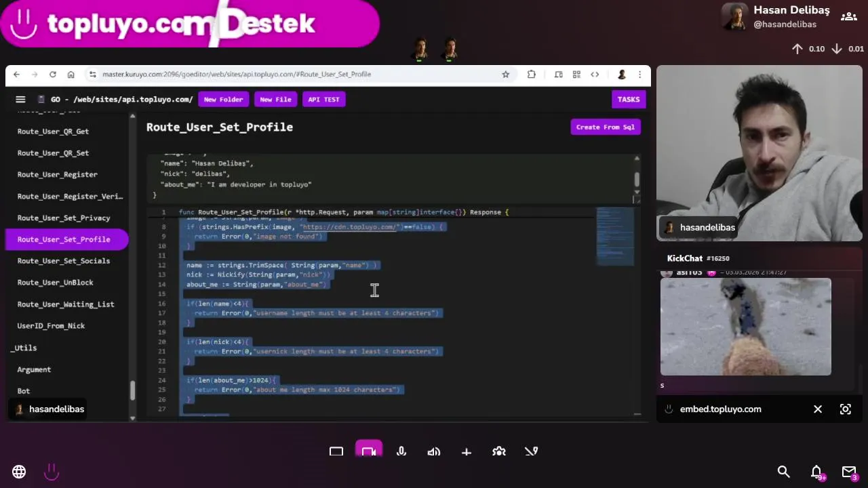Open the browser three-dot menu
Image resolution: width=868 pixels, height=488 pixels.
[639, 75]
